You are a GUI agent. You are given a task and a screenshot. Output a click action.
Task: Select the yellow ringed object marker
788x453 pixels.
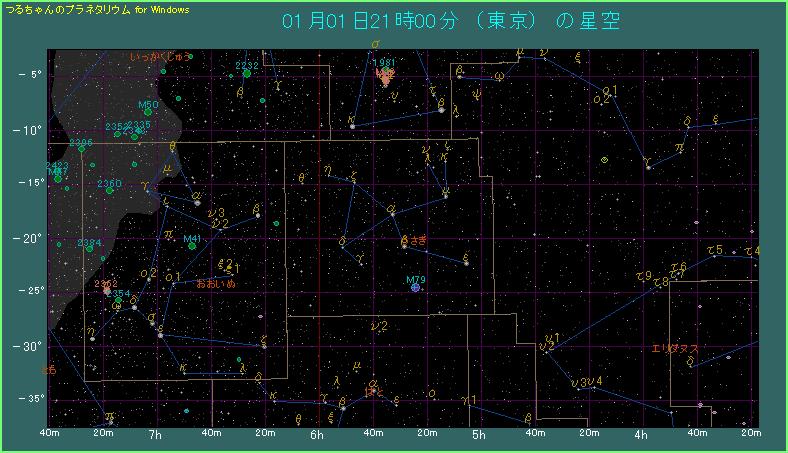(x=605, y=159)
